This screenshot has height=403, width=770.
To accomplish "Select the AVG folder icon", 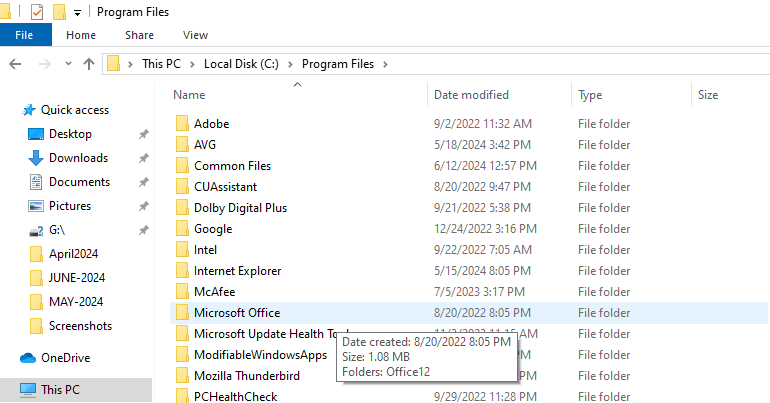I will click(182, 145).
